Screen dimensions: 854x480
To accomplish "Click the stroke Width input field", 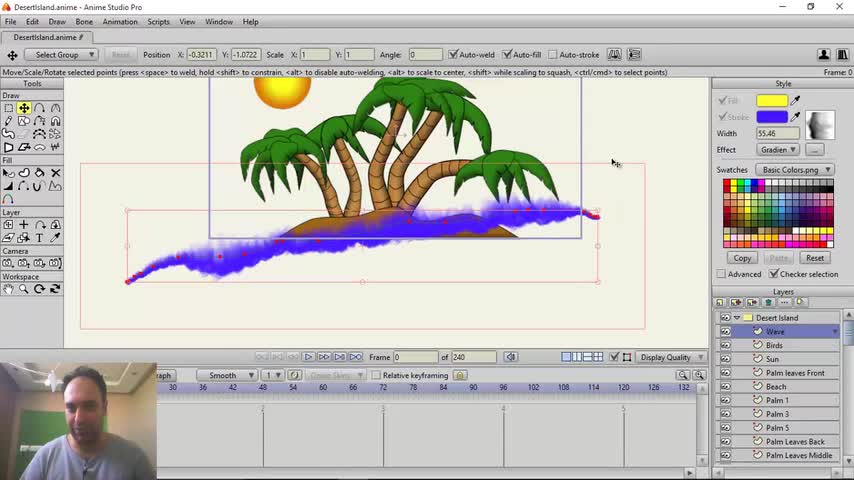I will point(777,133).
